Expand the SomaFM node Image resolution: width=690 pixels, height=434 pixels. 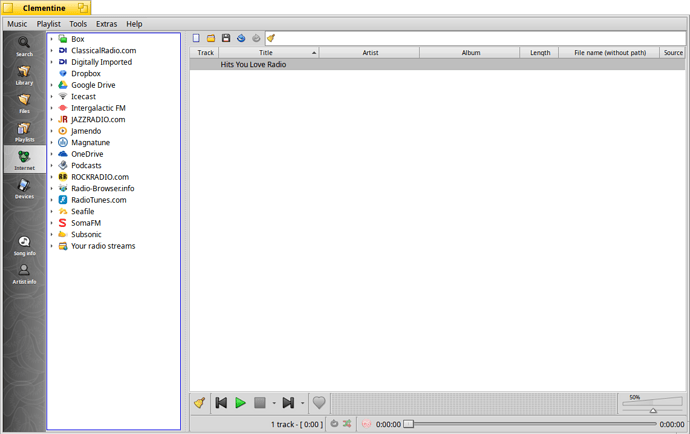coord(51,223)
